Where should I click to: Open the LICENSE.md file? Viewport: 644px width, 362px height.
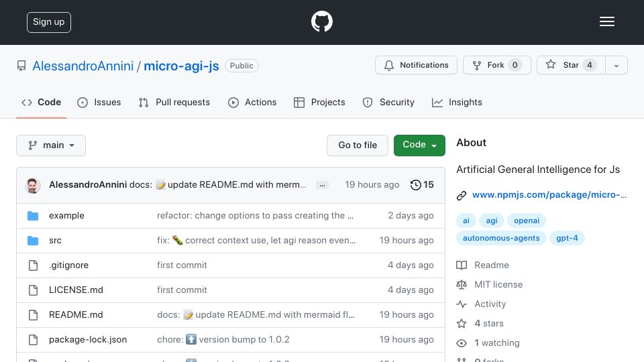coord(76,290)
